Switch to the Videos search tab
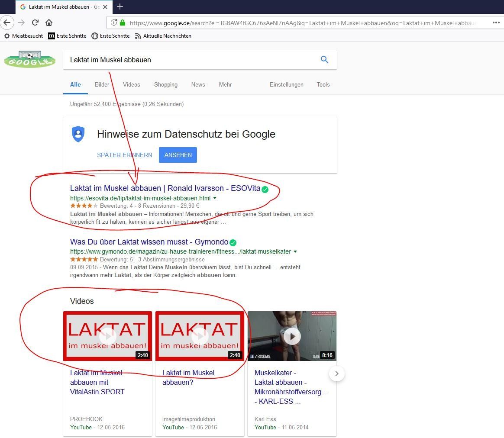Screen dimensions: 504x438 coord(132,84)
